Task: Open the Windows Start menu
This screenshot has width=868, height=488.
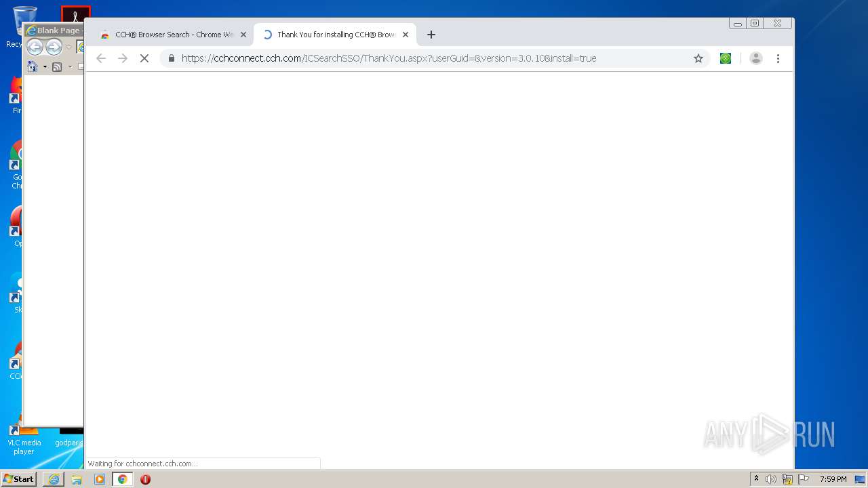Action: click(x=18, y=479)
